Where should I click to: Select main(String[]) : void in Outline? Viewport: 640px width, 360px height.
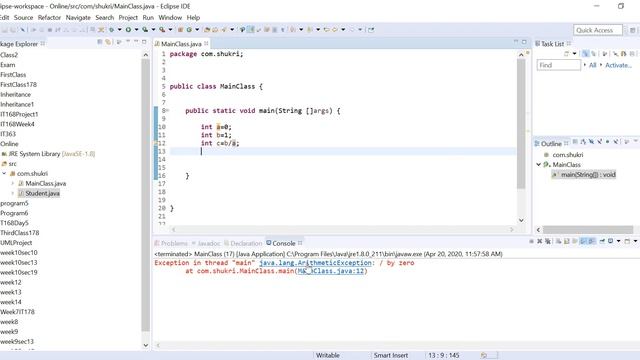(x=584, y=175)
